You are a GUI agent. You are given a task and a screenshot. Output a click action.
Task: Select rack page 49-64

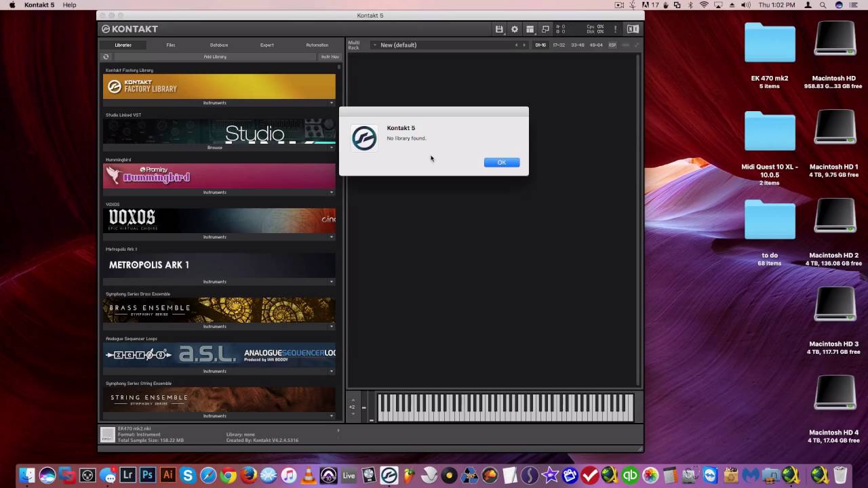pyautogui.click(x=596, y=45)
